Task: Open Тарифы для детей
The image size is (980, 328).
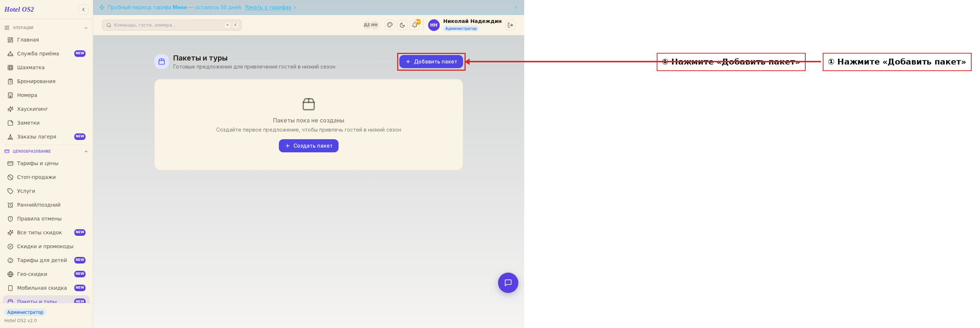Action: 46,260
